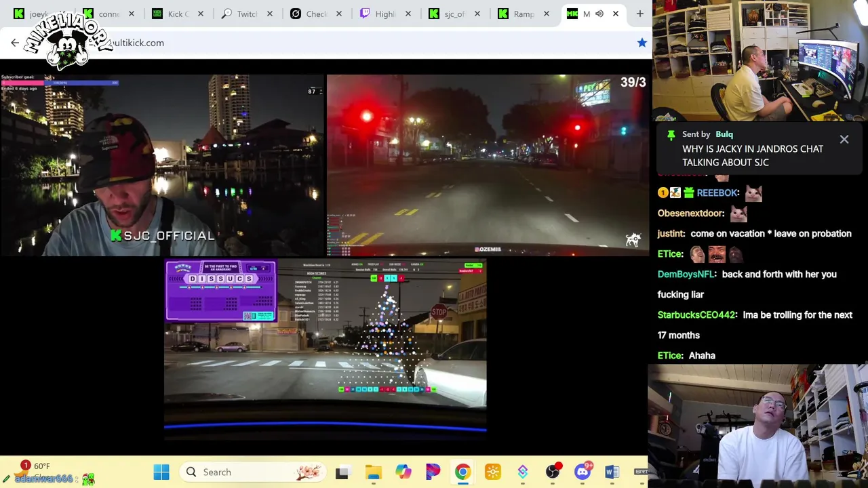Click the 39/3 counter on driving stream

point(633,83)
